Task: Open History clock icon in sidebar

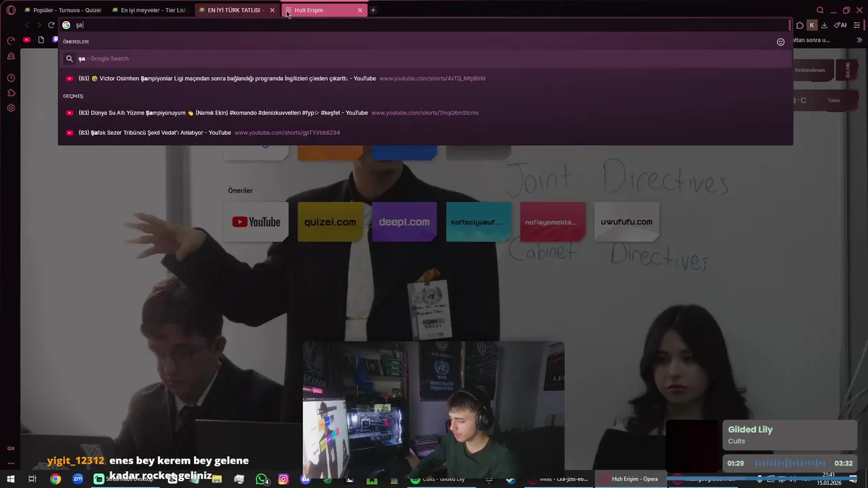Action: (11, 78)
